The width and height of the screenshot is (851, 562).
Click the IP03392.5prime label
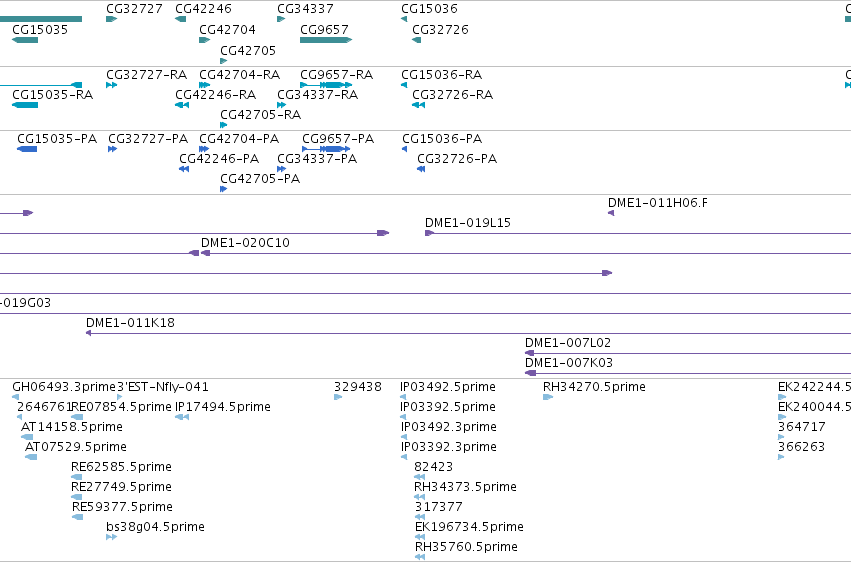click(448, 407)
